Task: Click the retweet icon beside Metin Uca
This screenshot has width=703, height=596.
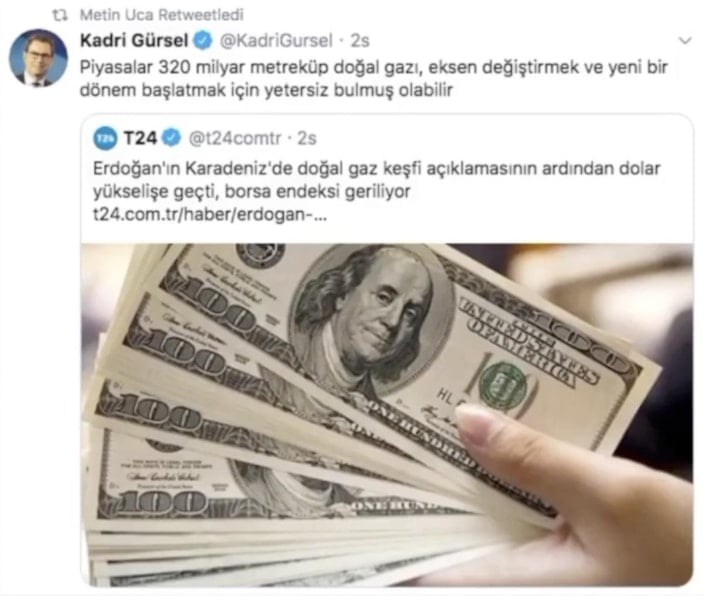Action: coord(60,15)
